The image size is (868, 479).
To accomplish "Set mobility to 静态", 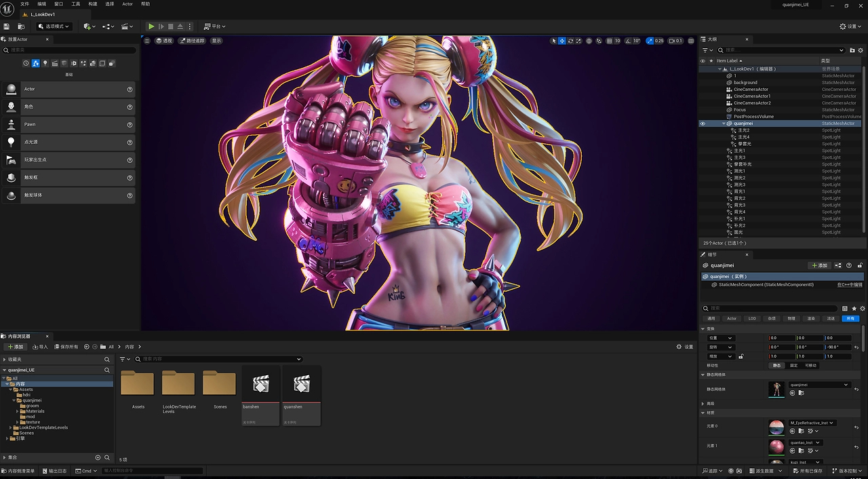I will (777, 365).
